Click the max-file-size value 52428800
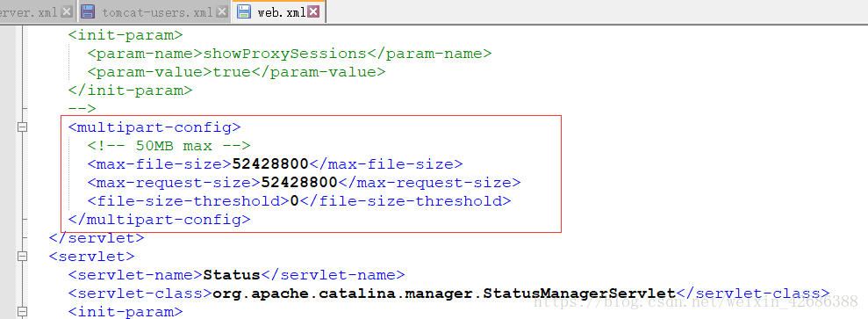Image resolution: width=868 pixels, height=319 pixels. coord(270,164)
